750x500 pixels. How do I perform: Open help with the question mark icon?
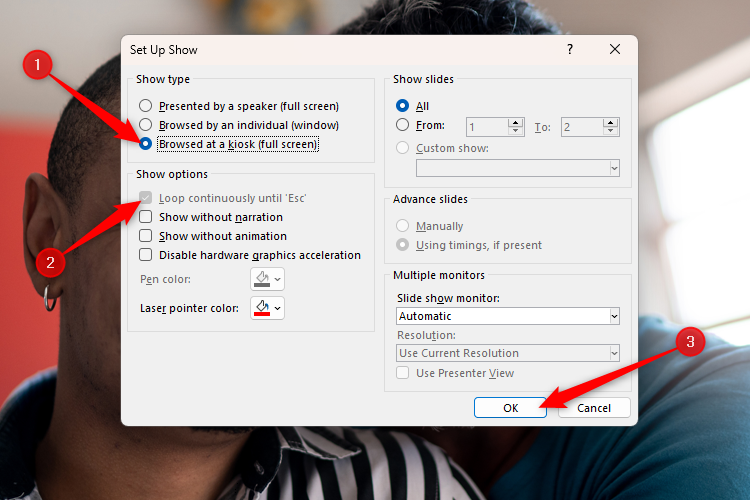[x=570, y=49]
